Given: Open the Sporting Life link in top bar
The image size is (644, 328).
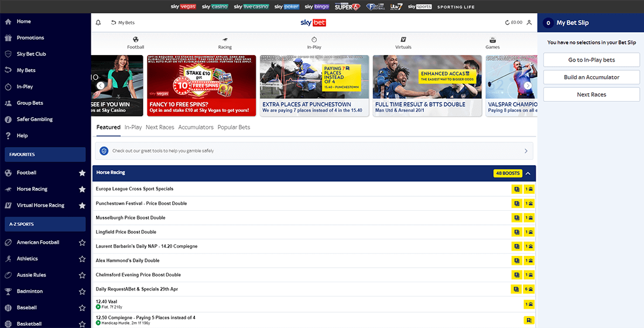Looking at the screenshot, I should (456, 7).
